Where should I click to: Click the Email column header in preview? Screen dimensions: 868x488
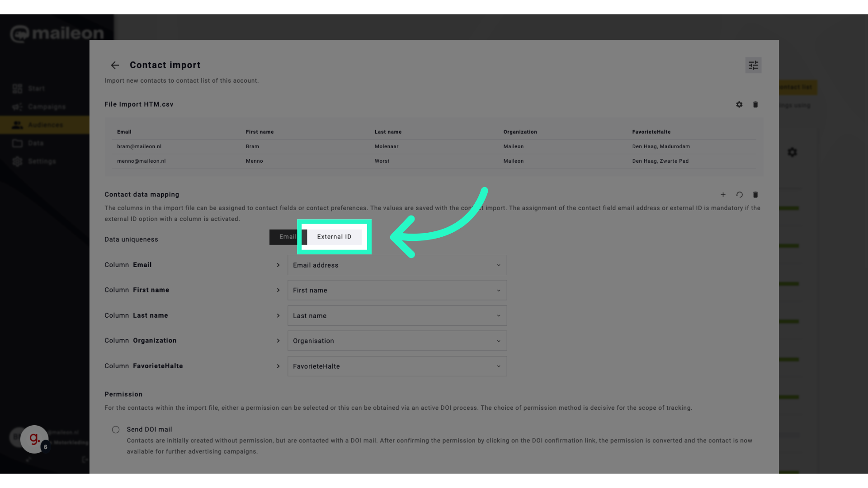124,132
